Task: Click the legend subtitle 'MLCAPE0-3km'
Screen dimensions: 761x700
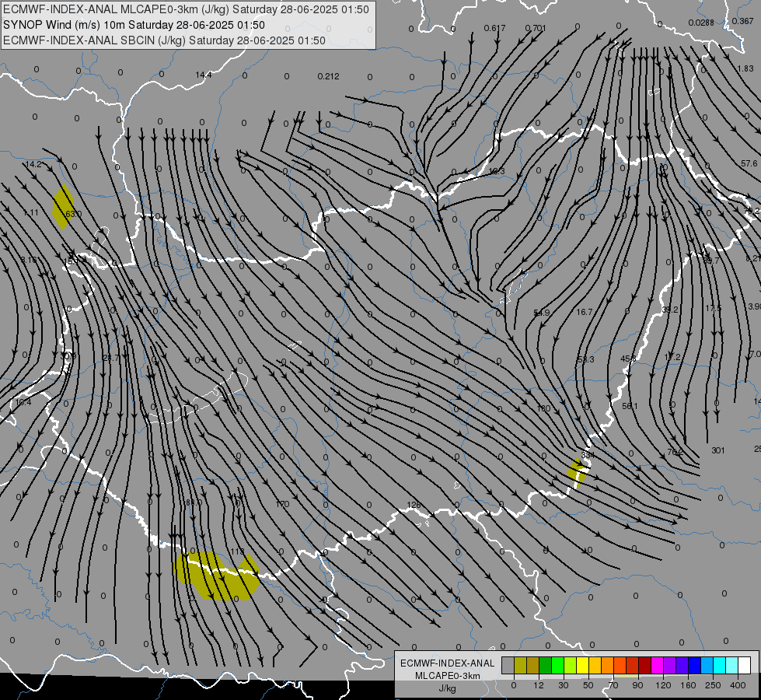Action: (448, 676)
